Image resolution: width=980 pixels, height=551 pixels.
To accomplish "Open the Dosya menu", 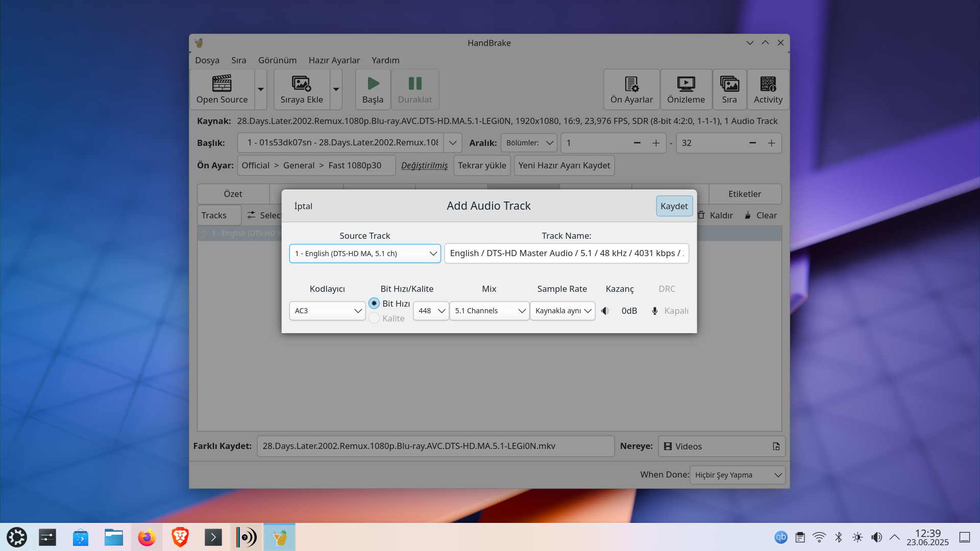I will pos(207,60).
